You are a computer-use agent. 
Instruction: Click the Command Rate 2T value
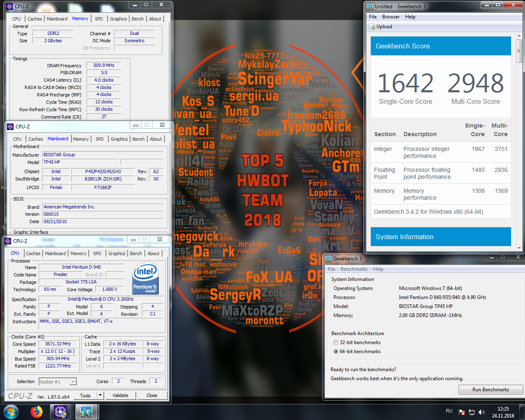(104, 116)
